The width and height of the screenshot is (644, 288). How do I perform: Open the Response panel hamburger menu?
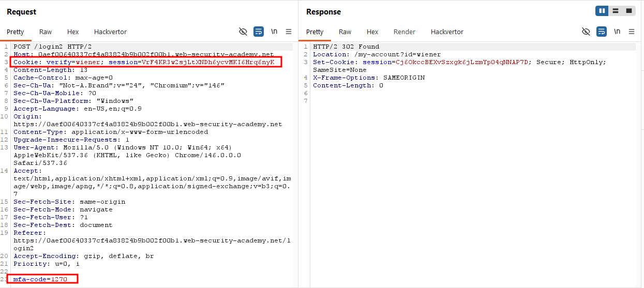[632, 32]
